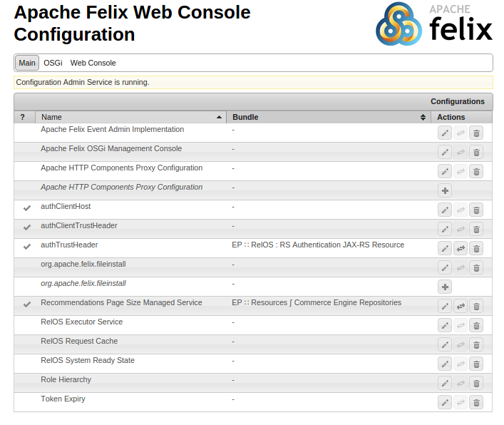The height and width of the screenshot is (425, 504).
Task: Edit the Role Hierarchy configuration
Action: point(445,383)
